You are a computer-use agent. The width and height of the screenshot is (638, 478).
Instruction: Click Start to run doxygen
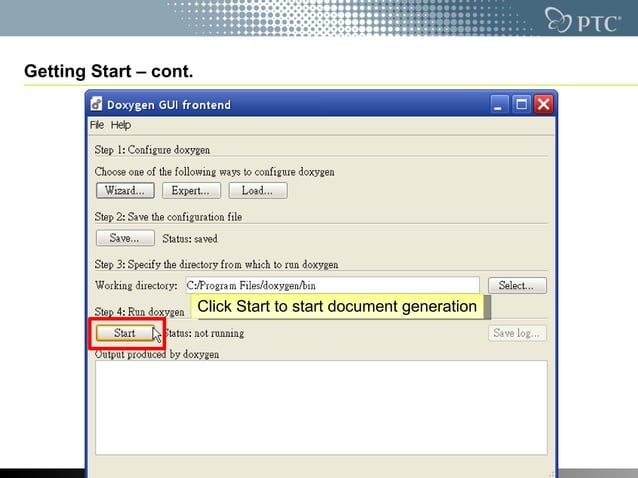pyautogui.click(x=125, y=333)
